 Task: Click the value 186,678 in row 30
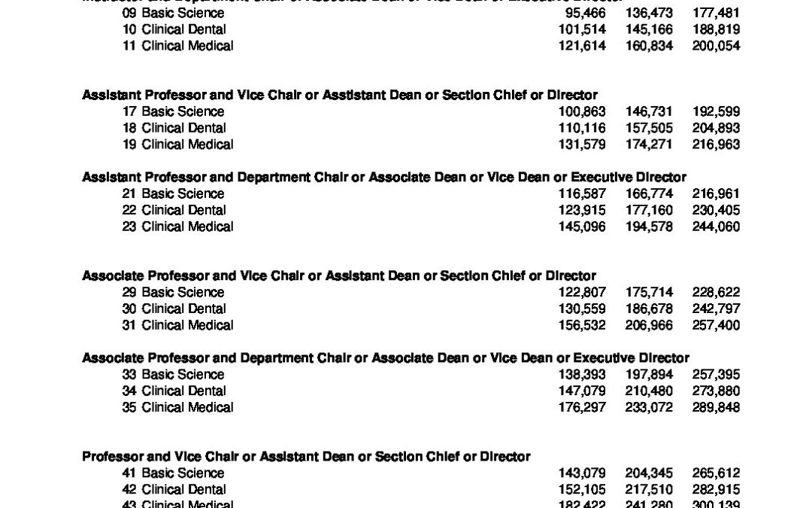650,309
